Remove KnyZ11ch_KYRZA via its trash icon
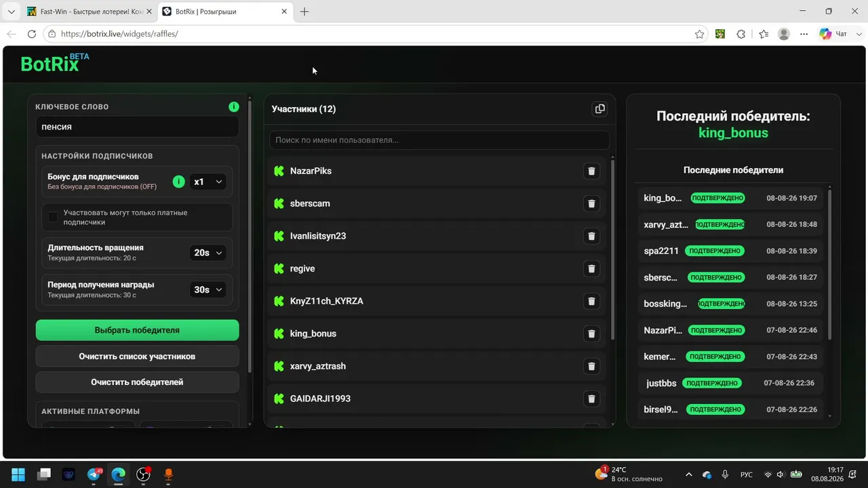Viewport: 868px width, 488px height. click(x=591, y=301)
